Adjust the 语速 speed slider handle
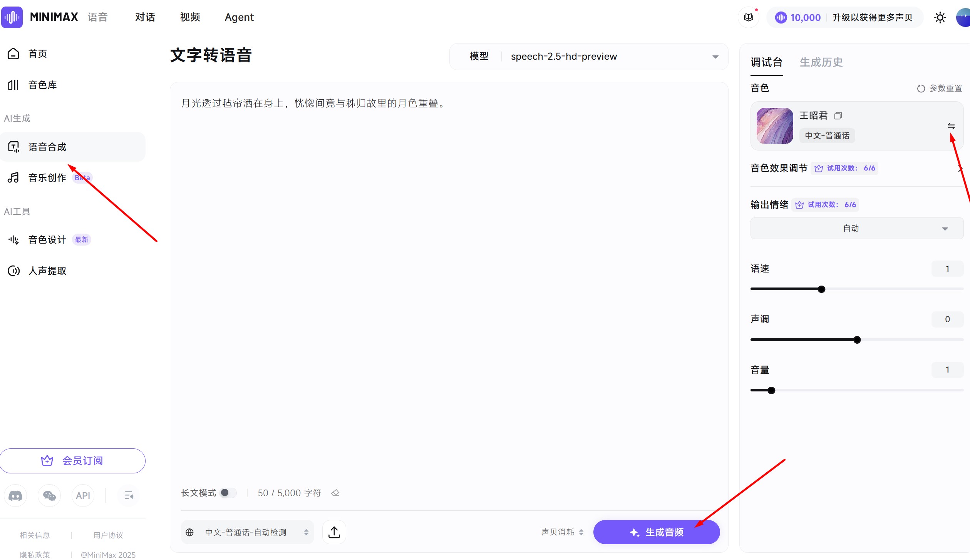This screenshot has height=560, width=970. coord(821,289)
